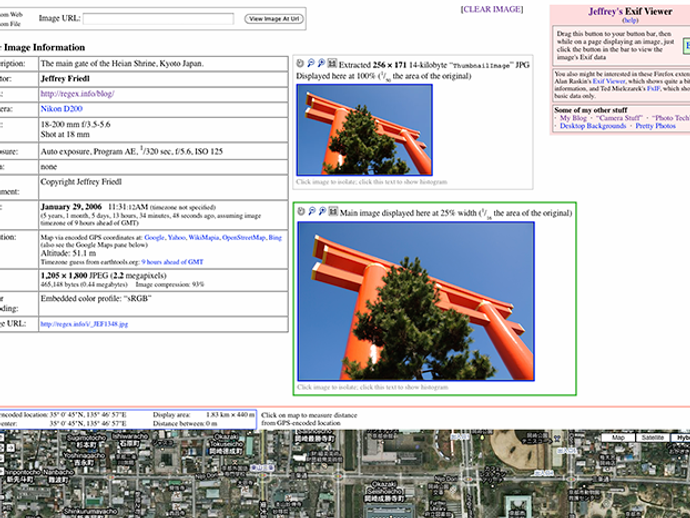This screenshot has width=690, height=518.
Task: Click the View Image At Url button
Action: (x=274, y=19)
